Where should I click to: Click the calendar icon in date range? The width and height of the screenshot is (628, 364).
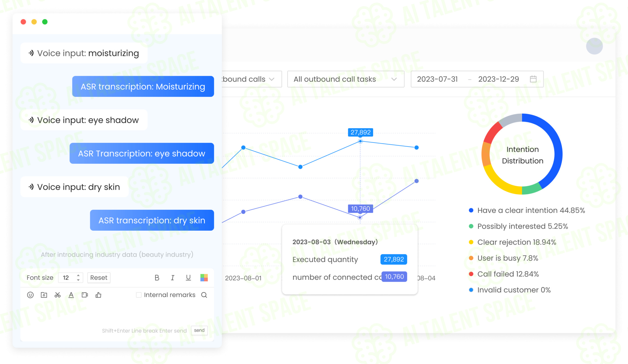tap(533, 79)
